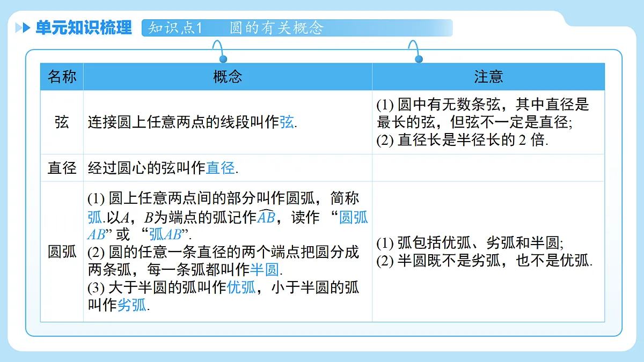The image size is (644, 362).
Task: Click note (2) 半圆既不是劣弧
Action: tap(484, 261)
